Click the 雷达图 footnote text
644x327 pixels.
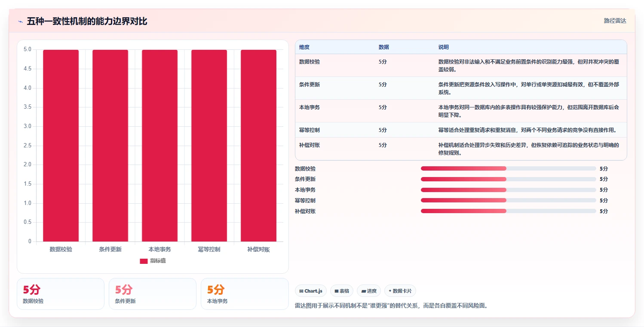point(391,306)
